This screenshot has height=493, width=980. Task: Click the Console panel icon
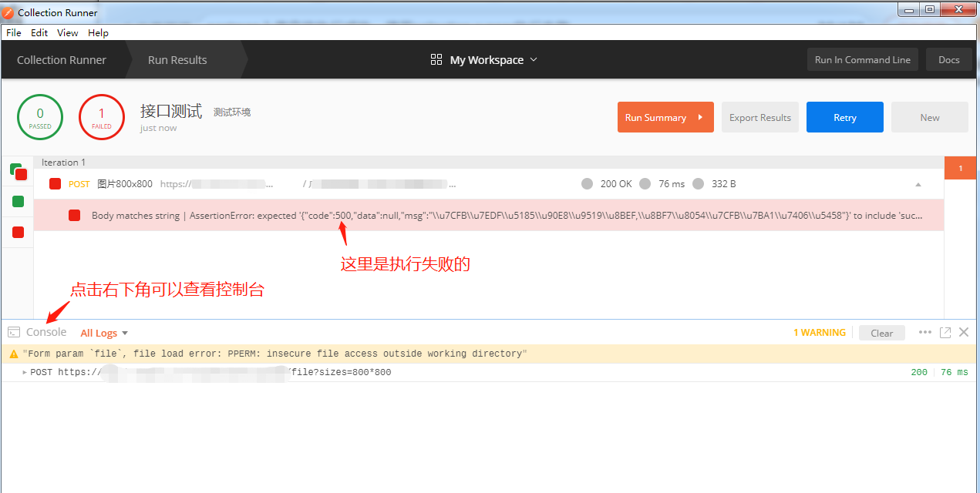coord(13,332)
